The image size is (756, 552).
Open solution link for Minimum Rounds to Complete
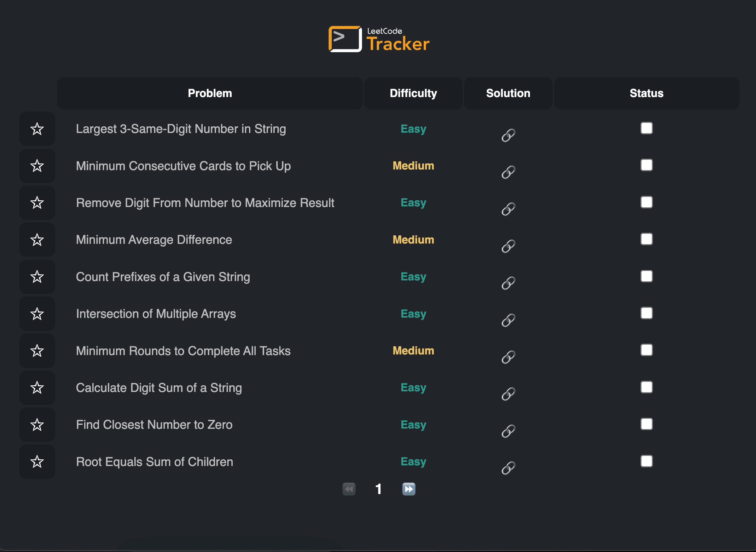508,357
